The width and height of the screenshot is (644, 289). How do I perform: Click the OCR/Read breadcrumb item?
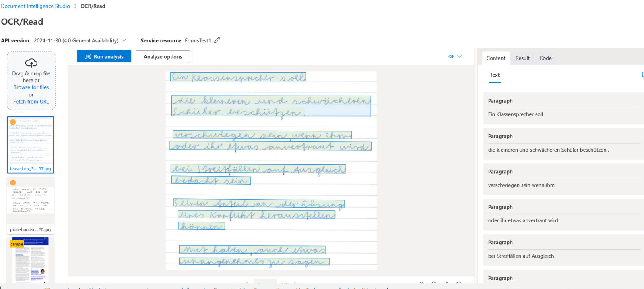93,6
